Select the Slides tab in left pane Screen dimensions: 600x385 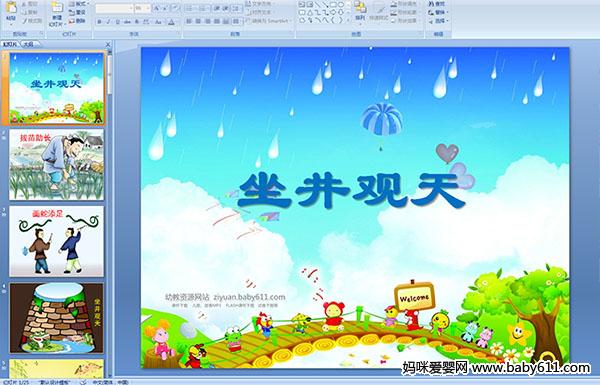10,44
